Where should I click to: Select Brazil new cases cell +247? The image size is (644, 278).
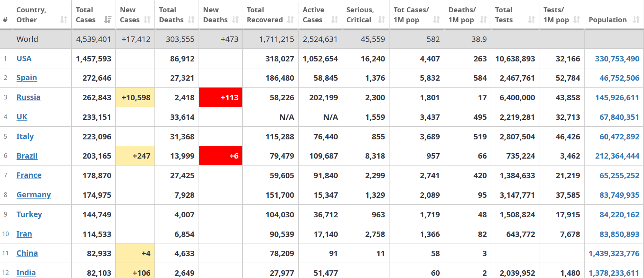pos(135,156)
